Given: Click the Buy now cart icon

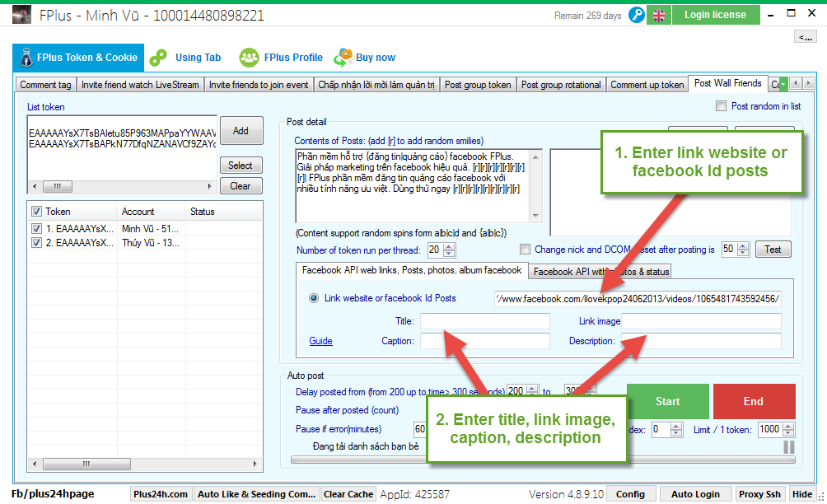Looking at the screenshot, I should point(343,58).
